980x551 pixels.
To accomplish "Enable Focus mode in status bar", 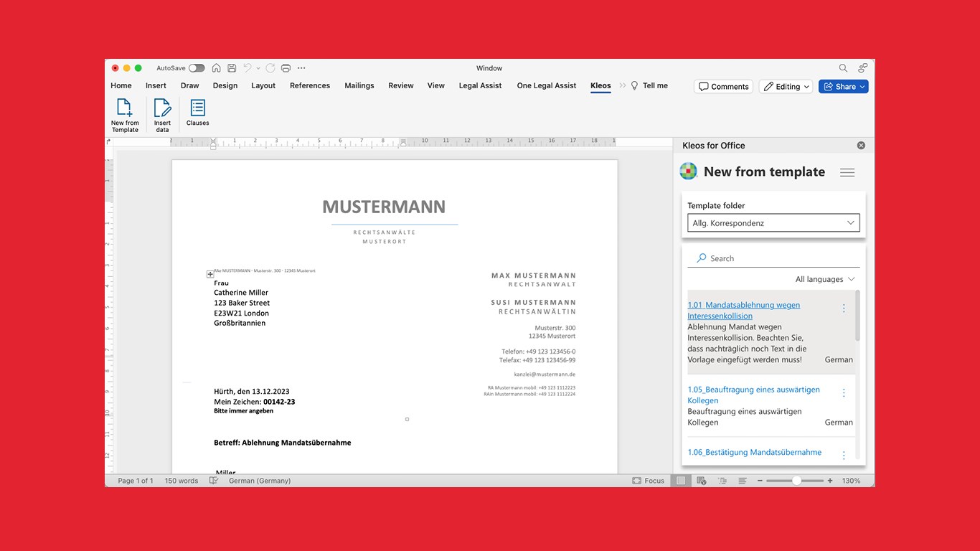I will pyautogui.click(x=649, y=481).
